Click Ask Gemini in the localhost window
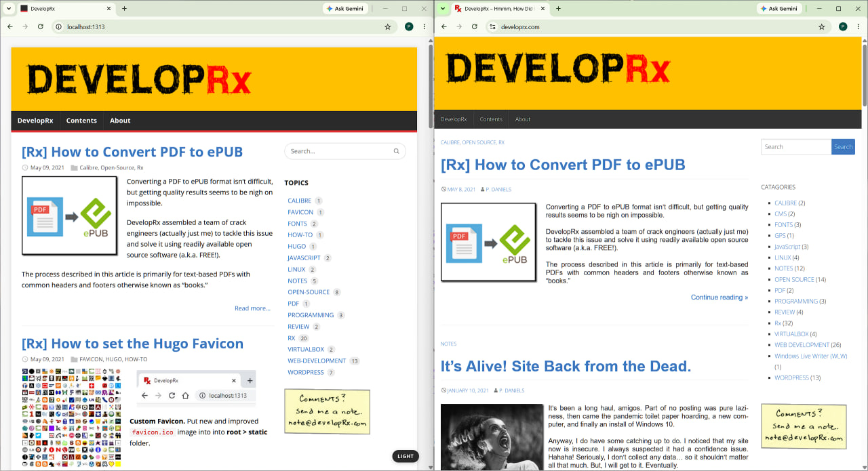 tap(346, 9)
